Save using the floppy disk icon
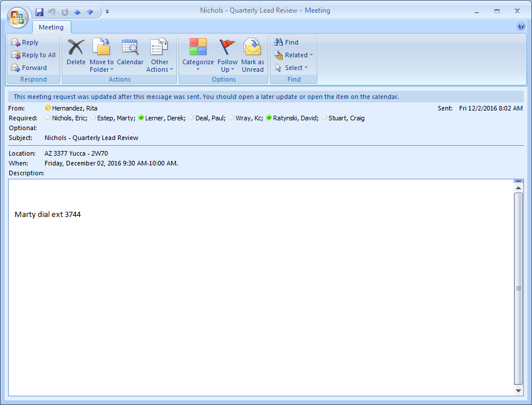The height and width of the screenshot is (405, 532). 39,12
